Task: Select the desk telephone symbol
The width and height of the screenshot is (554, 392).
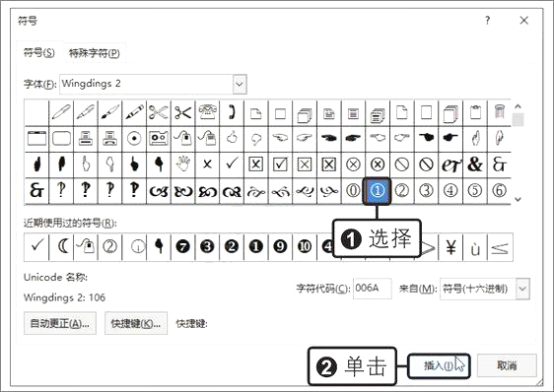Action: tap(207, 112)
